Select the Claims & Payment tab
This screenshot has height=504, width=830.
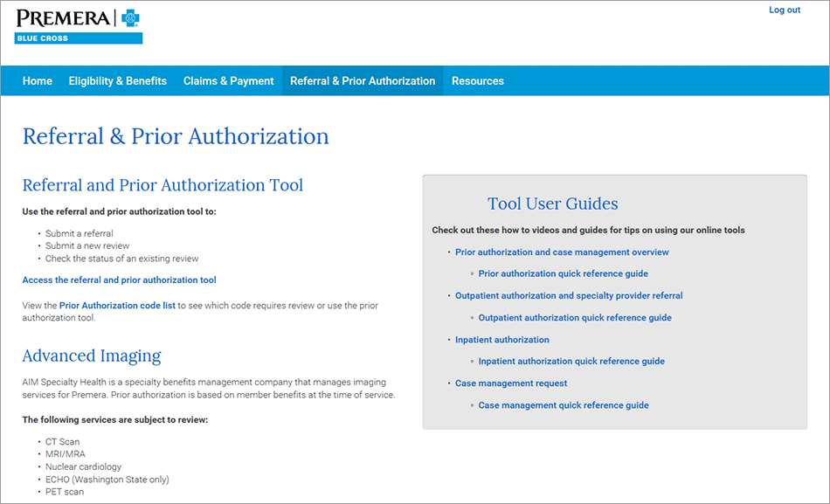click(x=229, y=81)
